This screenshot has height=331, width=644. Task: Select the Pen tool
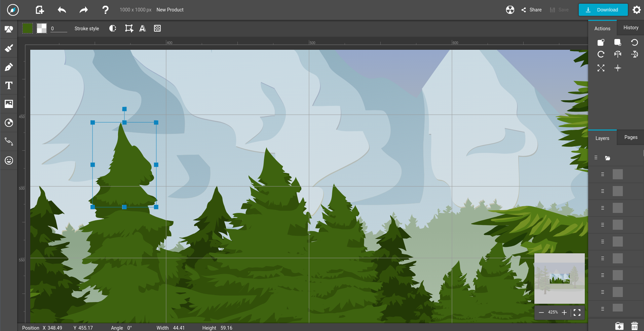(9, 67)
